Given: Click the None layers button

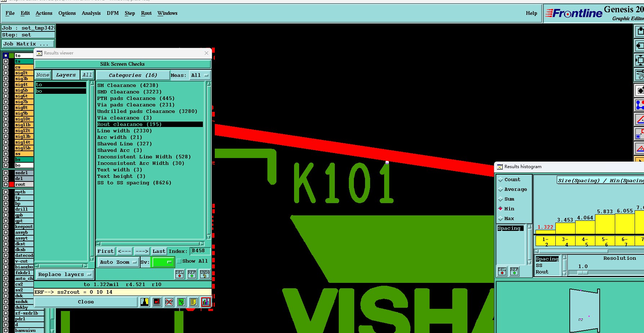Looking at the screenshot, I should point(43,75).
